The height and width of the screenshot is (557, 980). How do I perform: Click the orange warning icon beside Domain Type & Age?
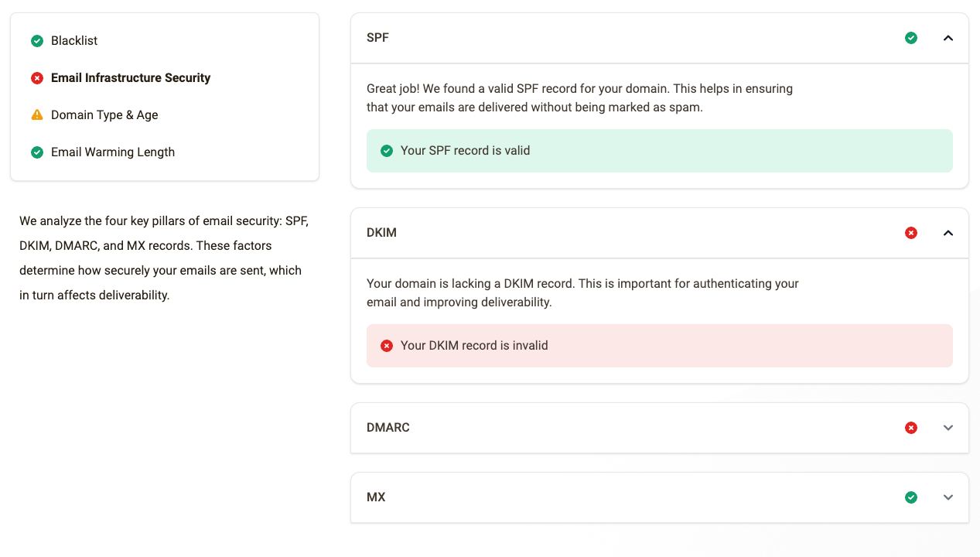(x=37, y=114)
